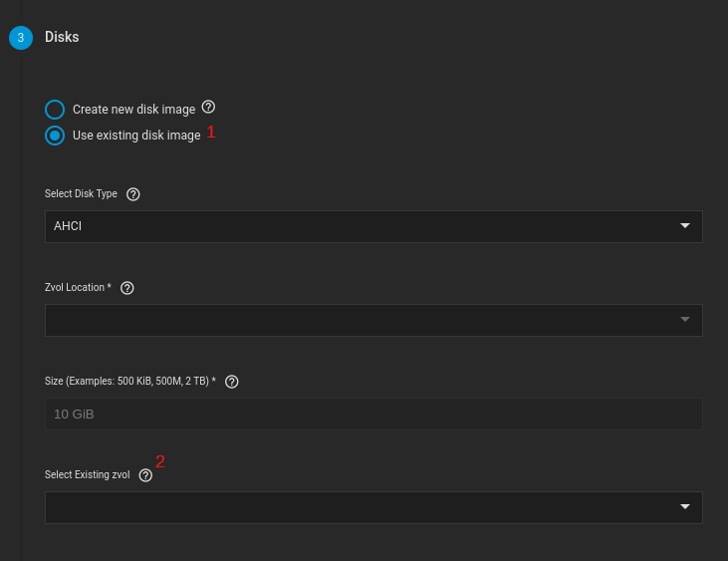Open help for Create new disk image
The width and height of the screenshot is (728, 561).
pyautogui.click(x=208, y=107)
